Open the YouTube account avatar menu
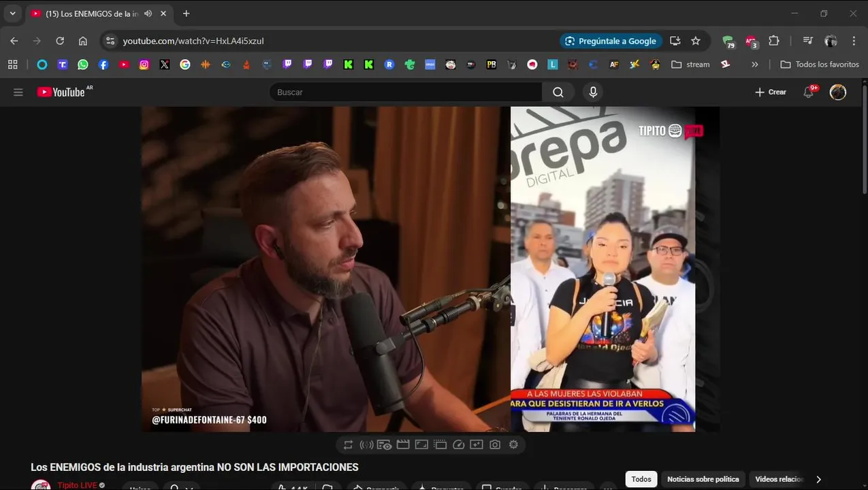Image resolution: width=868 pixels, height=490 pixels. coord(838,92)
